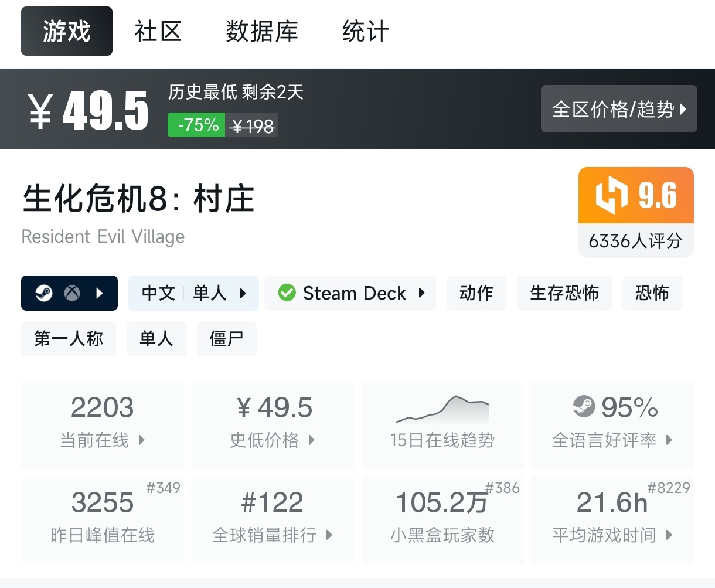Open 全区价格/趋势 price trends button
Viewport: 715px width, 588px height.
tap(619, 109)
